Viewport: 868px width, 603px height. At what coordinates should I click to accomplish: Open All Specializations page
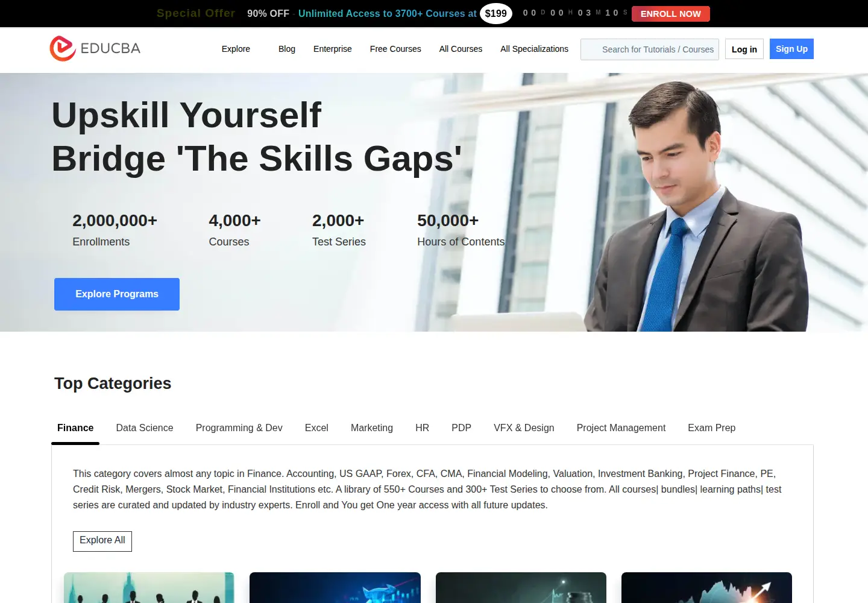click(x=534, y=49)
